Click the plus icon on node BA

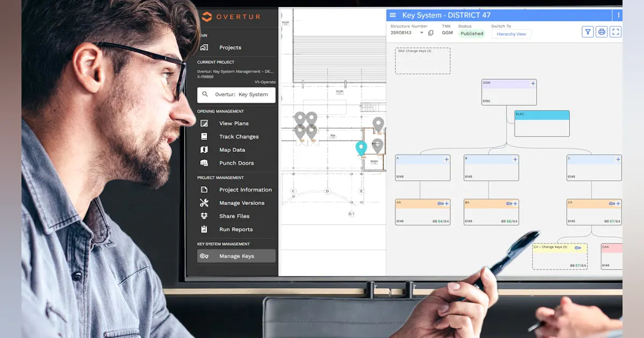tap(515, 203)
